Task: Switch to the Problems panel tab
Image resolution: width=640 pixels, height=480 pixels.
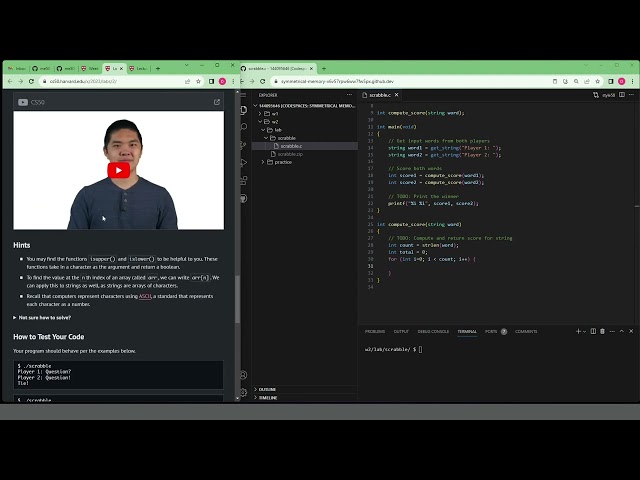Action: pos(375,331)
